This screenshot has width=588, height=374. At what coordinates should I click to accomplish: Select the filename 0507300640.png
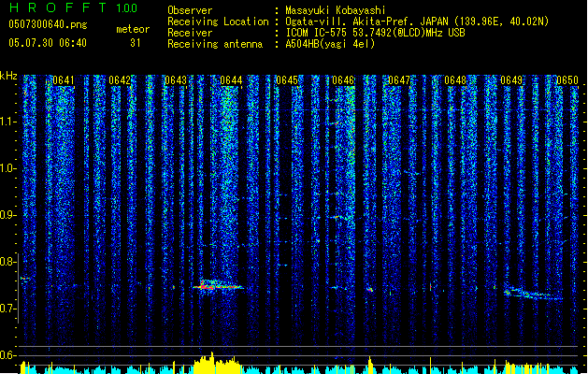coord(48,24)
